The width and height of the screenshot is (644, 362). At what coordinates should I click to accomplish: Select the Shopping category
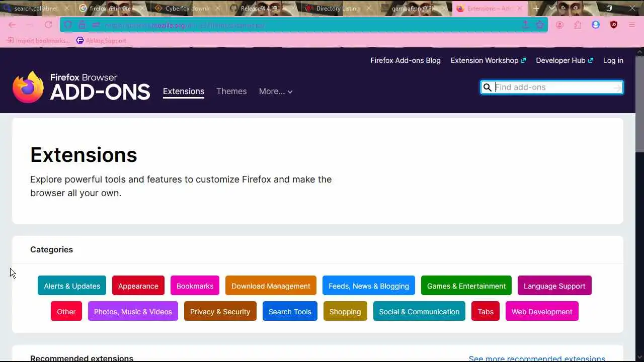pos(345,311)
